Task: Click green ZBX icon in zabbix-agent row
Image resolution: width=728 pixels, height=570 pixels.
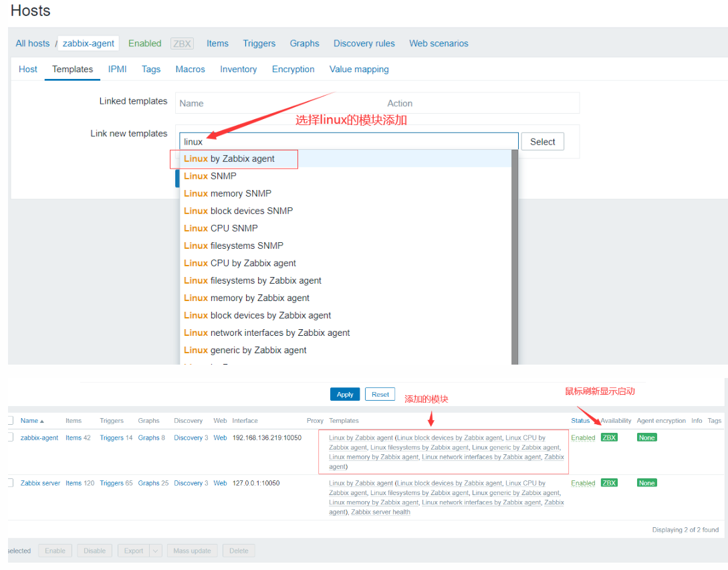Action: (x=609, y=438)
